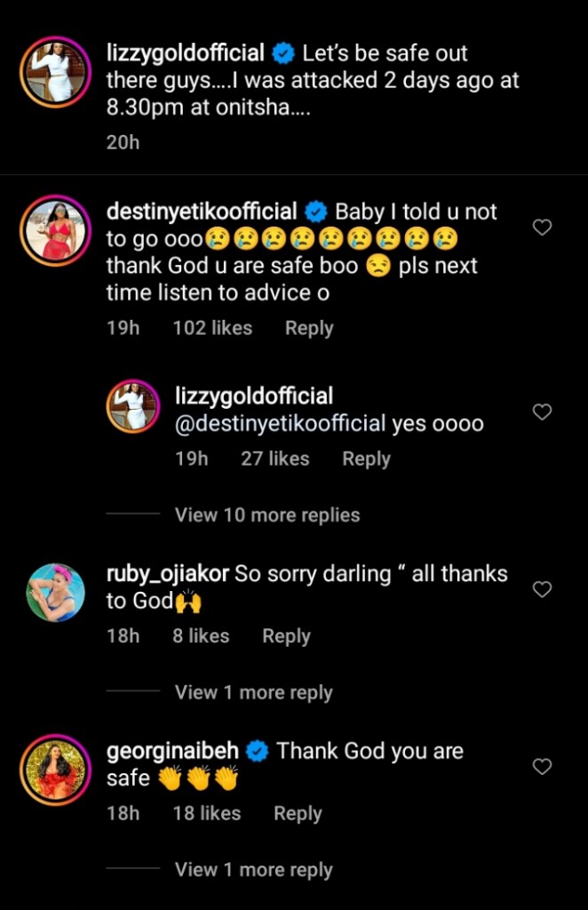Open georginaibeh's profile avatar
Viewport: 588px width, 910px height.
point(56,769)
